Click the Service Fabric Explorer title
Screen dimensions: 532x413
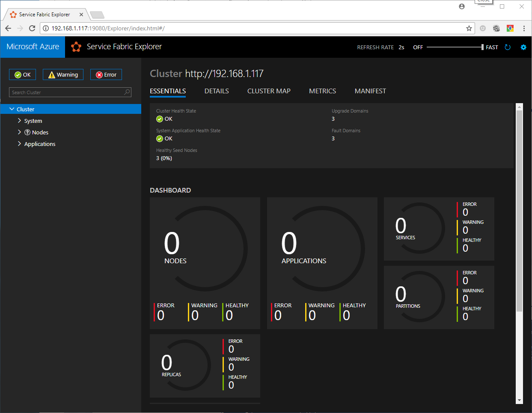pyautogui.click(x=124, y=47)
